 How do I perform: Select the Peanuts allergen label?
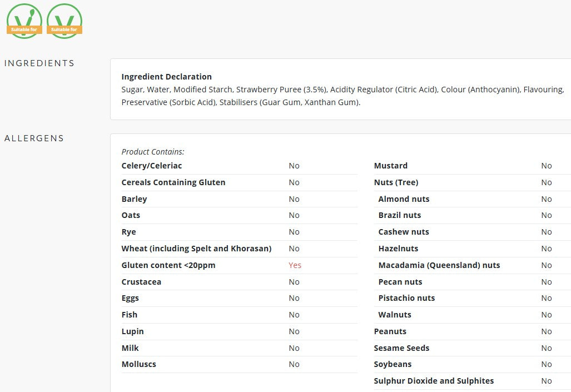[x=390, y=331]
